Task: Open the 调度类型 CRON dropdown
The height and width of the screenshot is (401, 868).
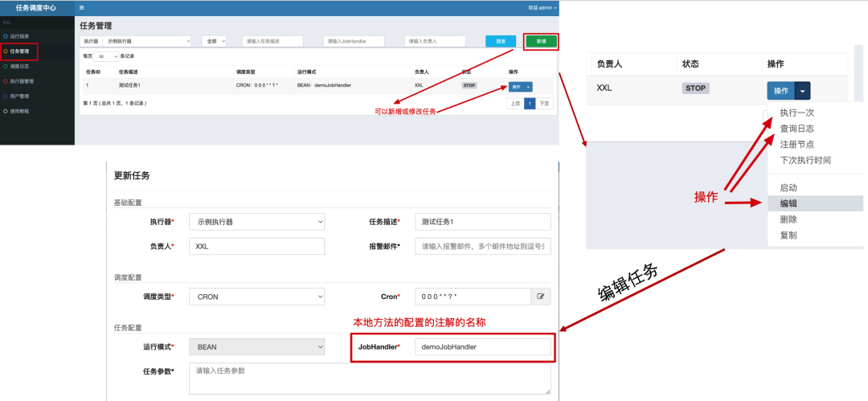Action: (x=257, y=297)
